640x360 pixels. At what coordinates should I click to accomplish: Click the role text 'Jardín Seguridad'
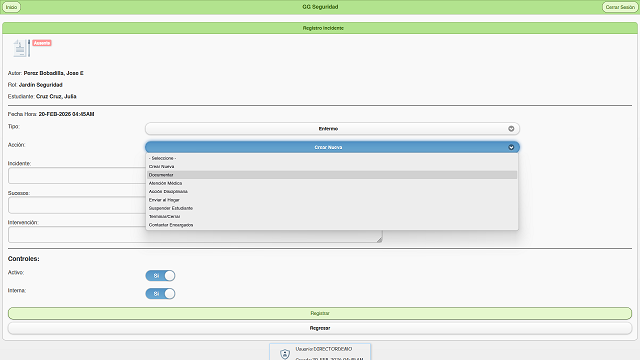pos(40,85)
